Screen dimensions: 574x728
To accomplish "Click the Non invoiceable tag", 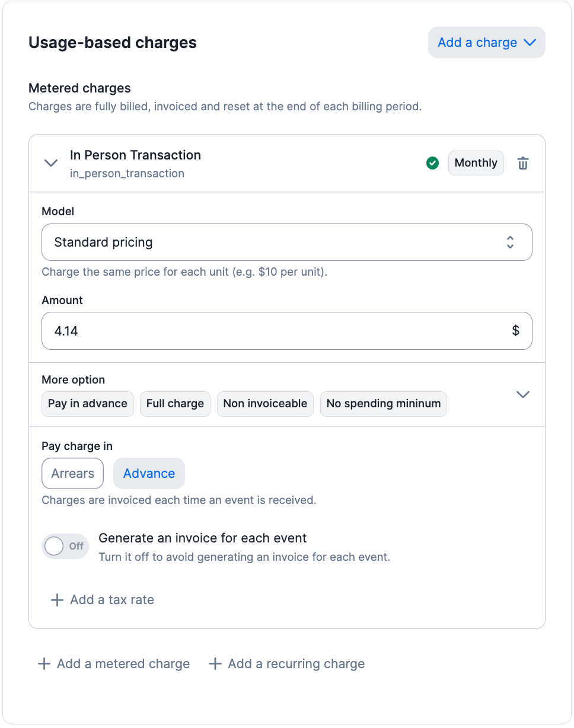I will [265, 404].
